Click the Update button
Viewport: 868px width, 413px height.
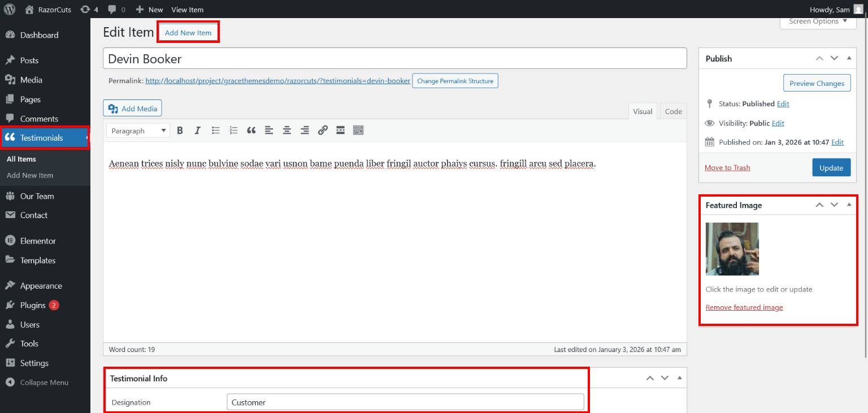(x=831, y=168)
